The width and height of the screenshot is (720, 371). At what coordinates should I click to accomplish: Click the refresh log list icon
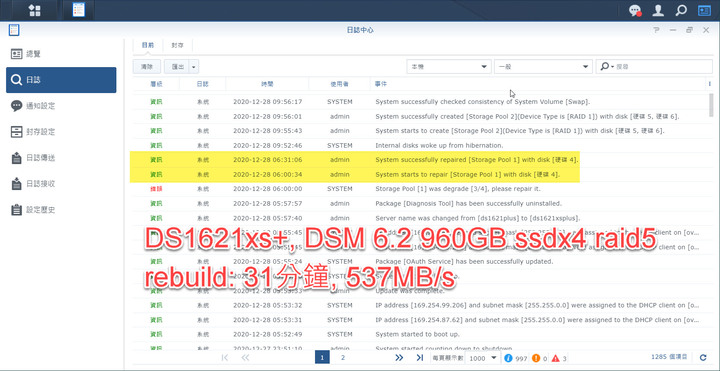coord(703,358)
